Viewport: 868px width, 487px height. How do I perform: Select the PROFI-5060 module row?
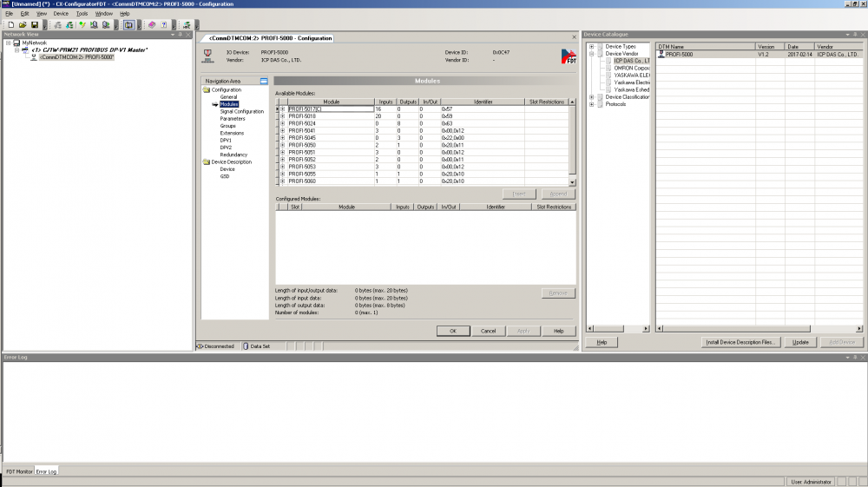tap(424, 181)
